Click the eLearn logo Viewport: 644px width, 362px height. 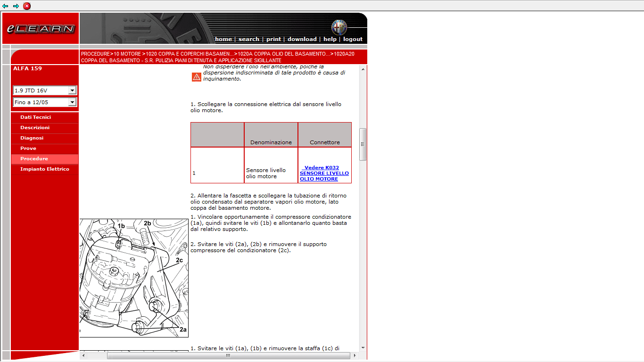point(41,29)
